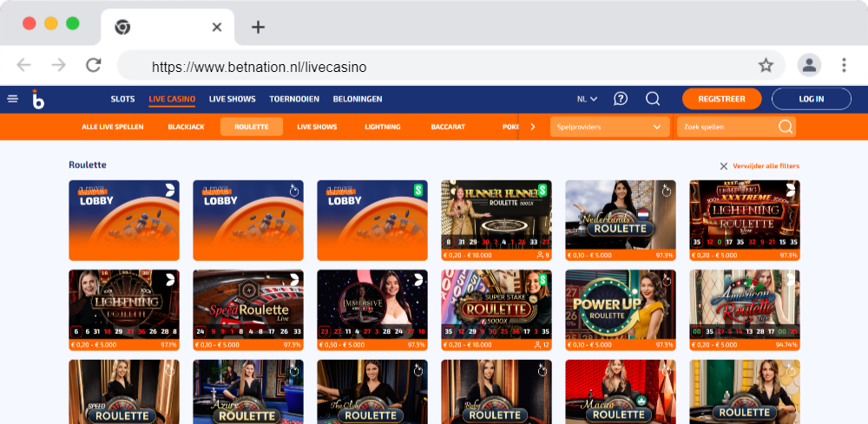Bookmark this page with the star icon
868x424 pixels.
[x=766, y=66]
